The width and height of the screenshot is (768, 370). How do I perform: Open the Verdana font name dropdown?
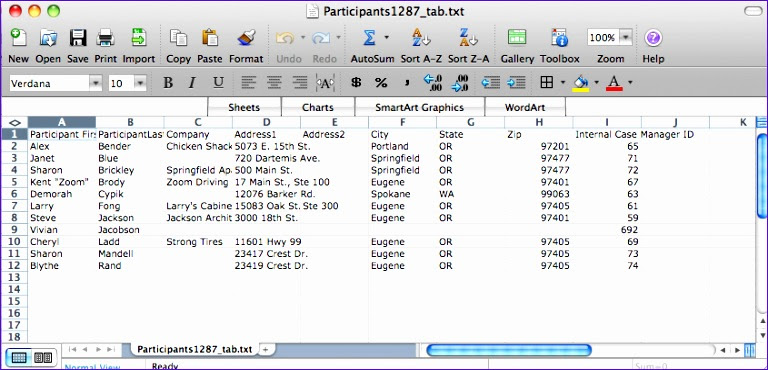pyautogui.click(x=96, y=83)
